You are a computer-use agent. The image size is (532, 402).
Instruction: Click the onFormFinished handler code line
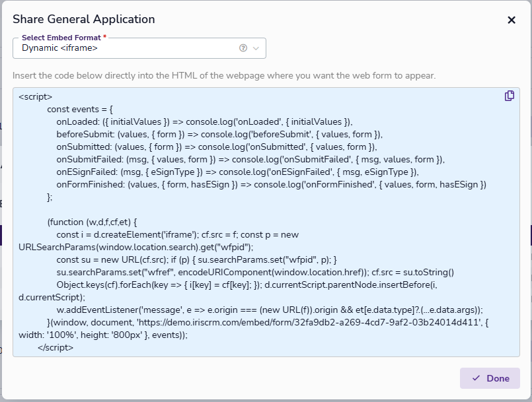pos(271,185)
